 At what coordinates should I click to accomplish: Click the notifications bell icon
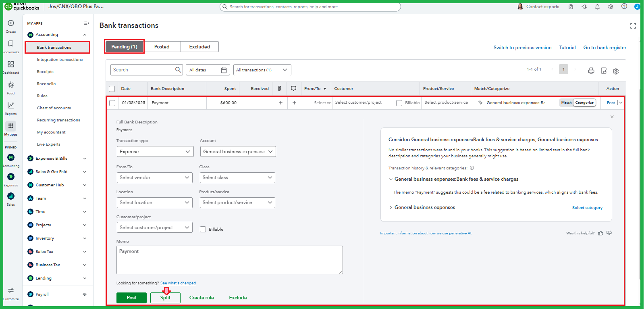(x=597, y=7)
